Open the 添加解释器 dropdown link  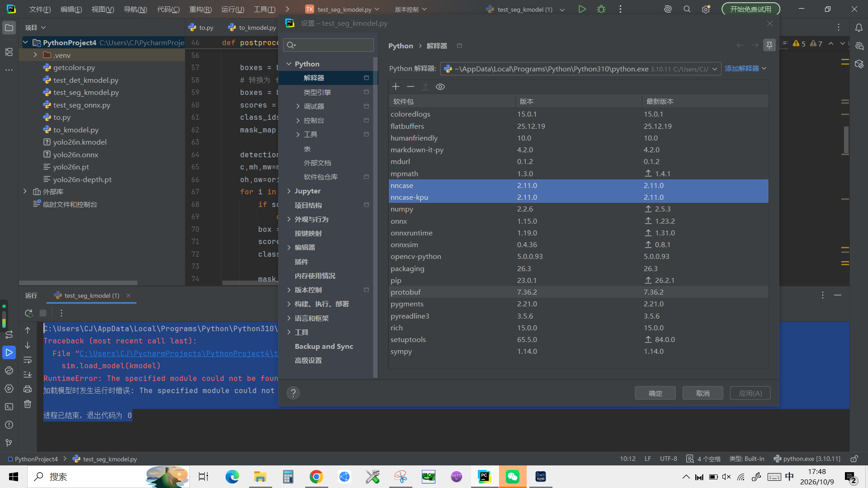tap(745, 68)
